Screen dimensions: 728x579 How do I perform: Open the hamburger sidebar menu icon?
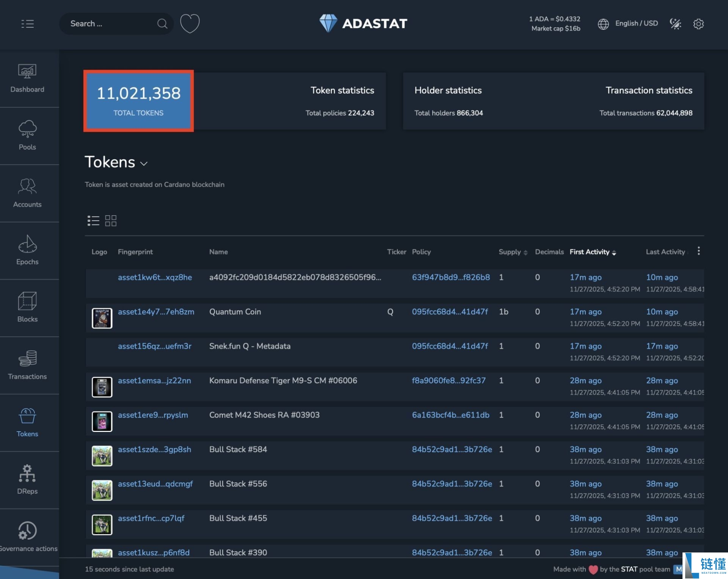[x=27, y=24]
